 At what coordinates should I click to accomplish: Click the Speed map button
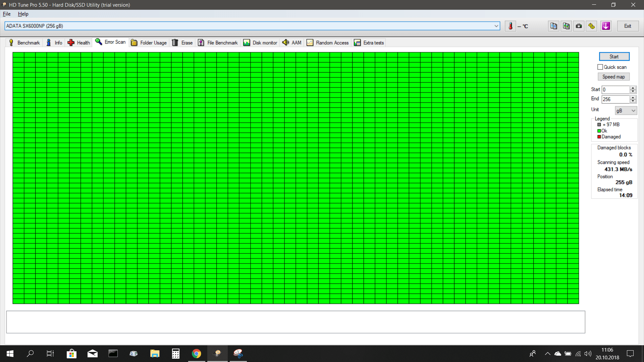(x=613, y=77)
